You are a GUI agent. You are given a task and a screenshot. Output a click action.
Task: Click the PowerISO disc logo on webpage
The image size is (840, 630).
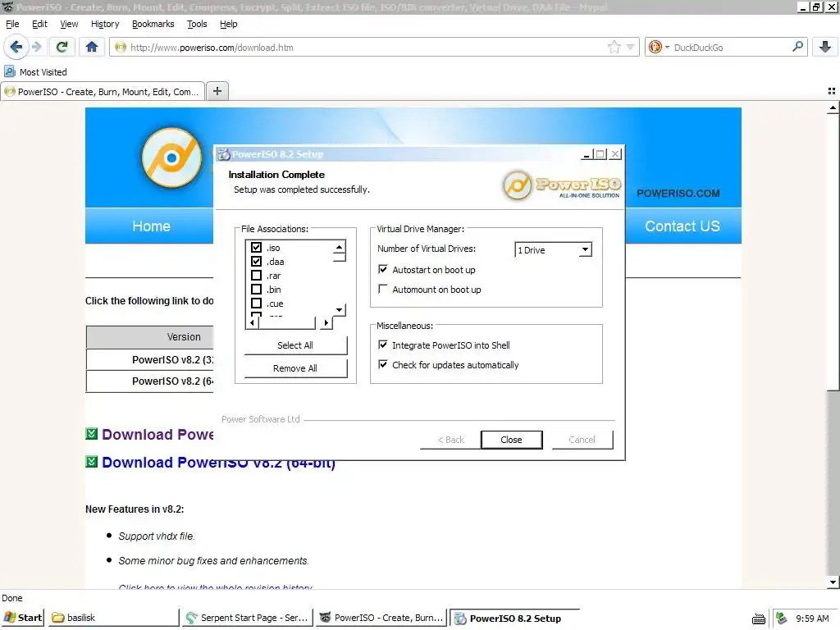click(x=171, y=157)
